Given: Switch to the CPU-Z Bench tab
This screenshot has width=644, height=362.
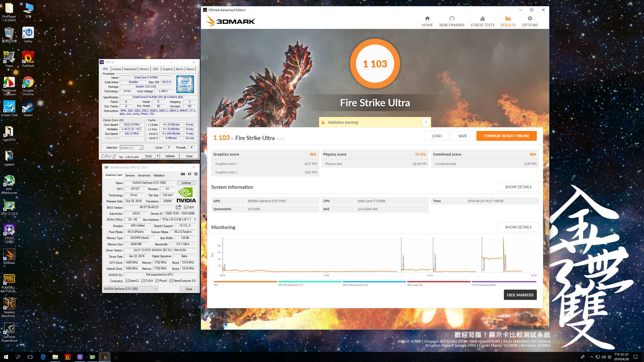Looking at the screenshot, I should tap(179, 69).
